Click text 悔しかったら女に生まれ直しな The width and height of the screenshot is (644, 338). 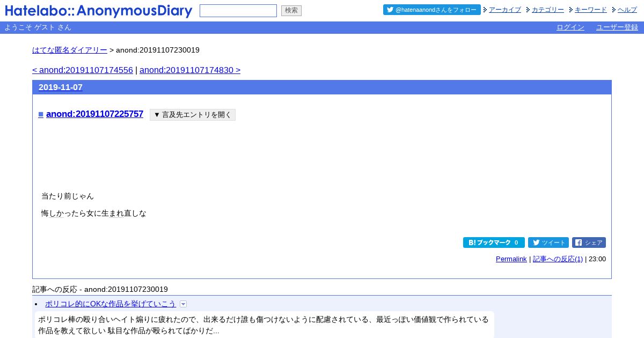pos(94,214)
